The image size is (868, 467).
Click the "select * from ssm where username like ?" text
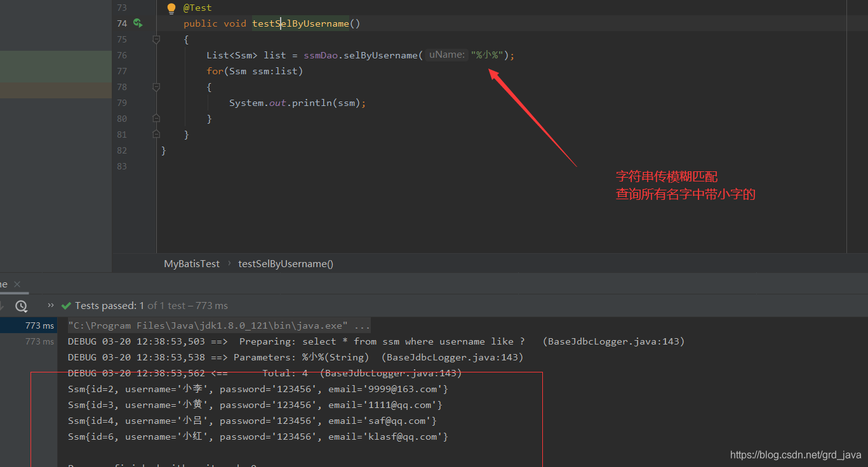413,341
